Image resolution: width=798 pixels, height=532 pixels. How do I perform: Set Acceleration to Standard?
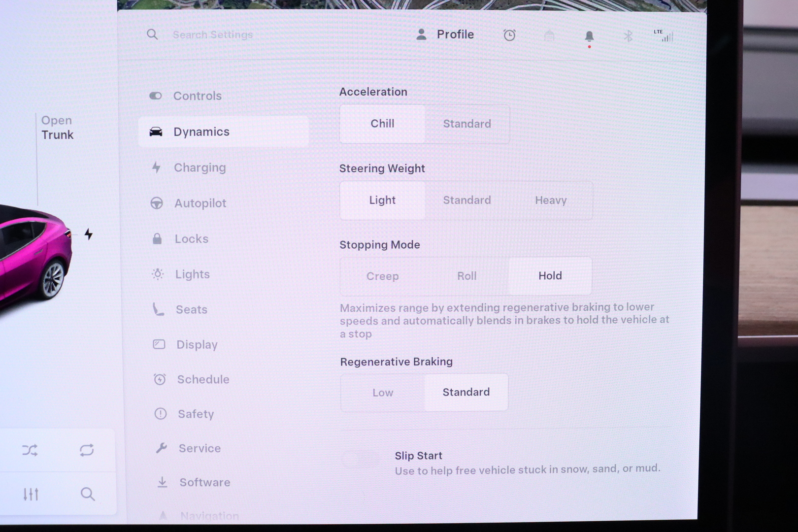(x=466, y=124)
